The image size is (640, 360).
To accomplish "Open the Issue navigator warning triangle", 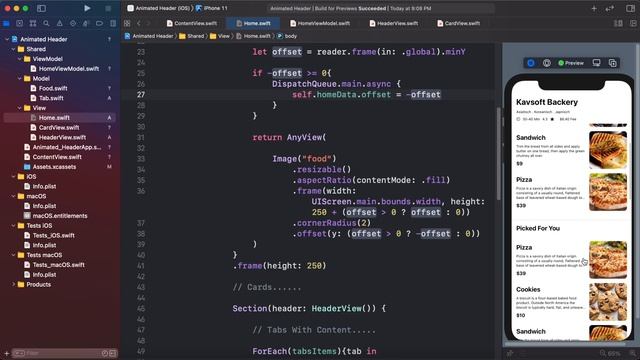I will tap(60, 23).
